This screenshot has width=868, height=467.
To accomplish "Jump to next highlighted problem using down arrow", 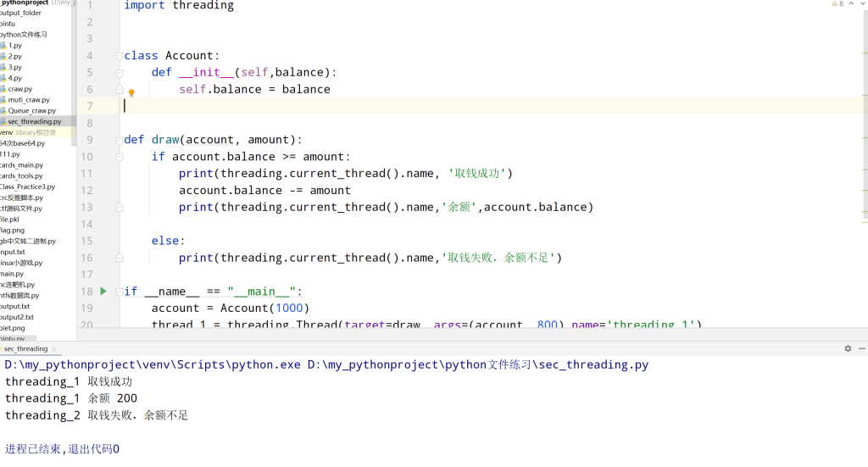I will click(x=862, y=5).
